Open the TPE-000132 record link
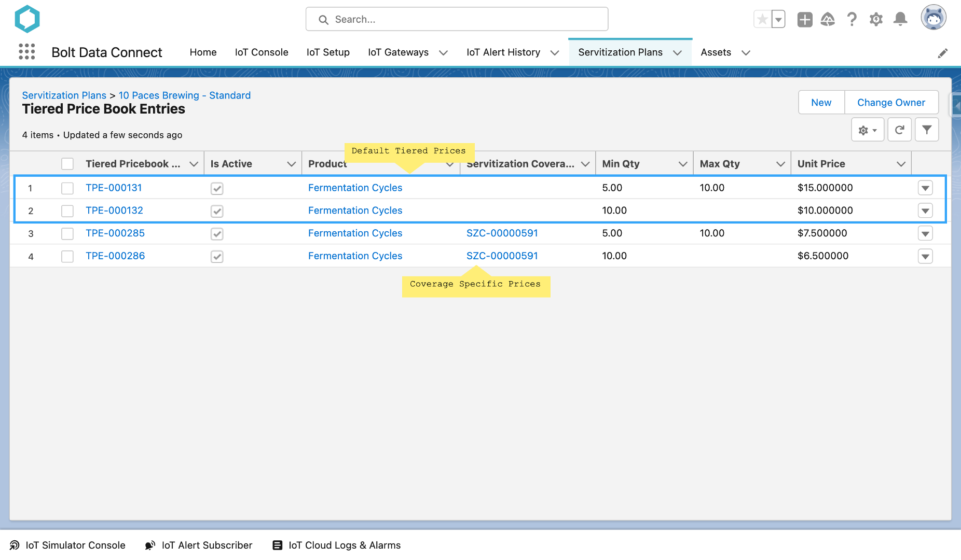 coord(114,211)
